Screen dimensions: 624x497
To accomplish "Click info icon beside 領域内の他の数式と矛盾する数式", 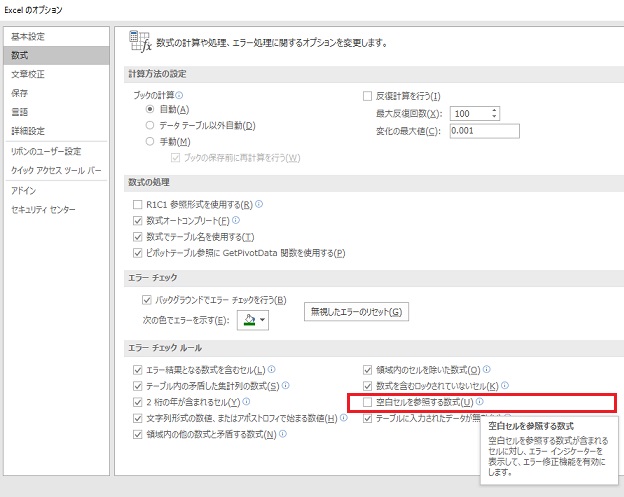I will [283, 434].
